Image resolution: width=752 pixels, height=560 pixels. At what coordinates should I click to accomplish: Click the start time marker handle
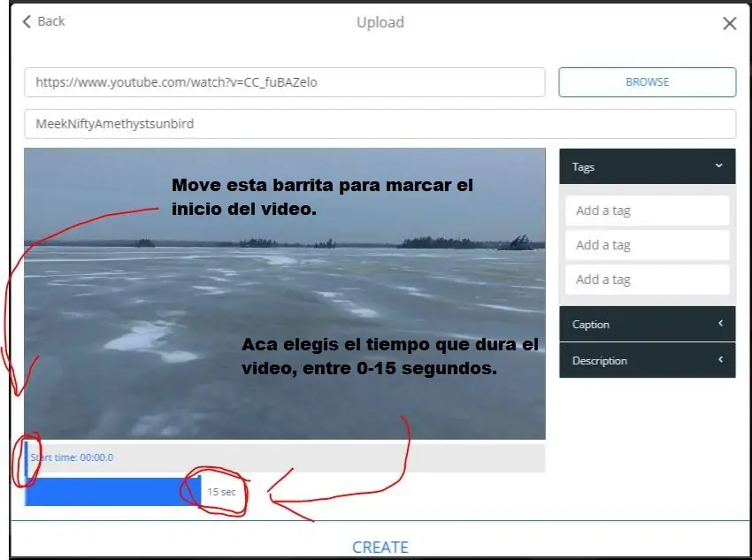point(27,458)
